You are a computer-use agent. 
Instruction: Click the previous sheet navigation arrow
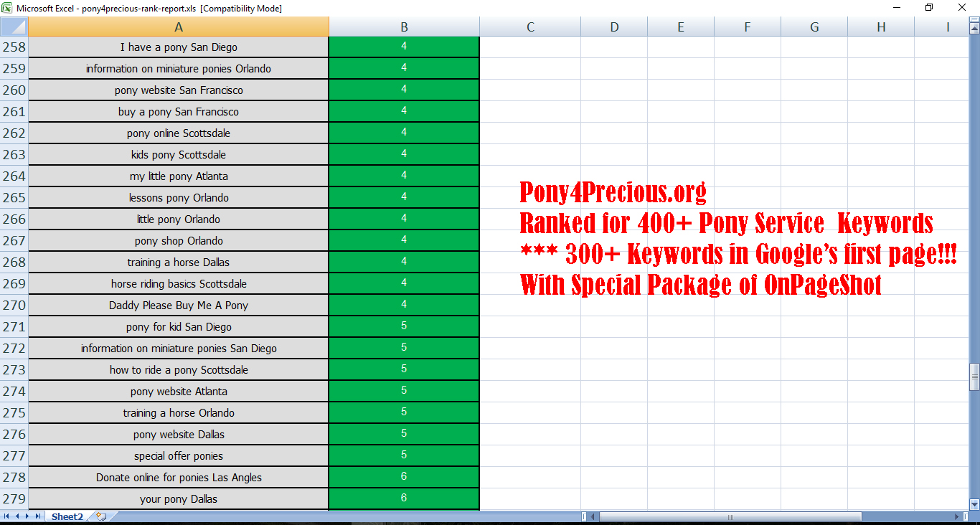click(x=17, y=516)
